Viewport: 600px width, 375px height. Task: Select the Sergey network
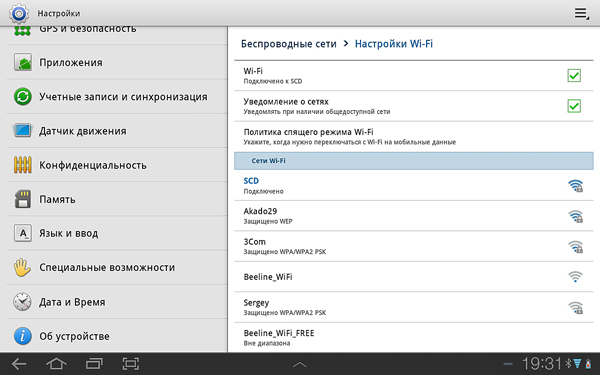[414, 307]
